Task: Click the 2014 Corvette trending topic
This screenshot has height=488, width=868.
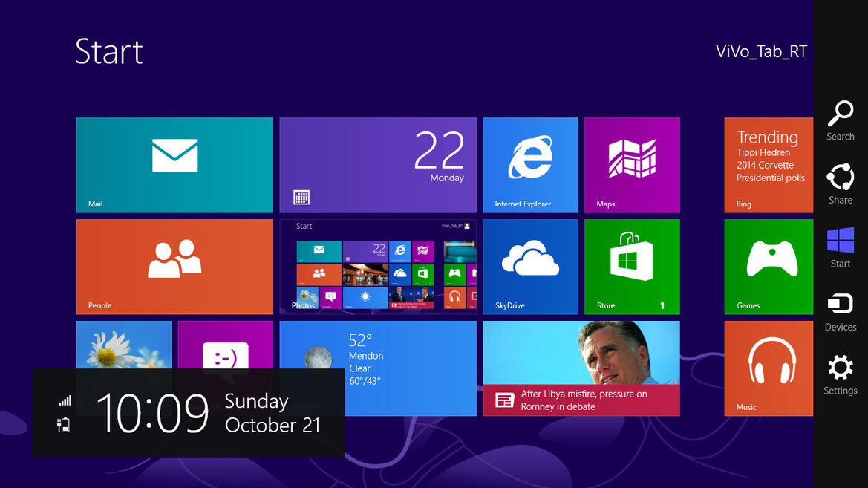Action: pyautogui.click(x=765, y=165)
